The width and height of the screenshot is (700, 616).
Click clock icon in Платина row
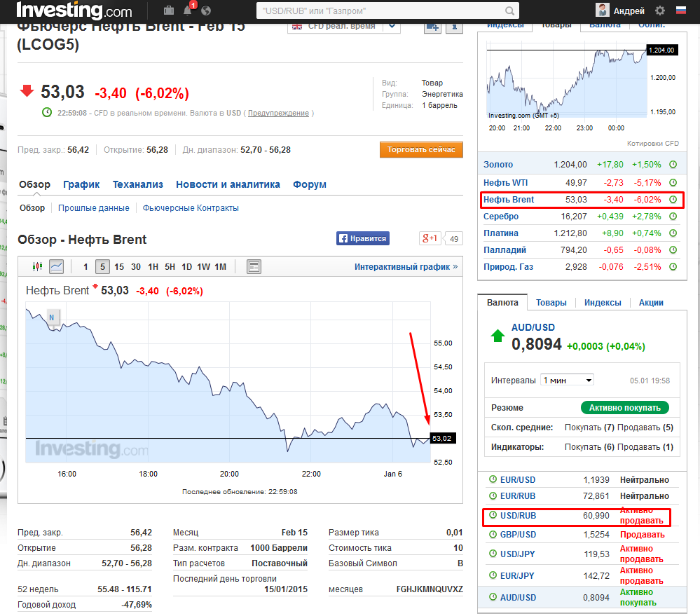point(673,233)
